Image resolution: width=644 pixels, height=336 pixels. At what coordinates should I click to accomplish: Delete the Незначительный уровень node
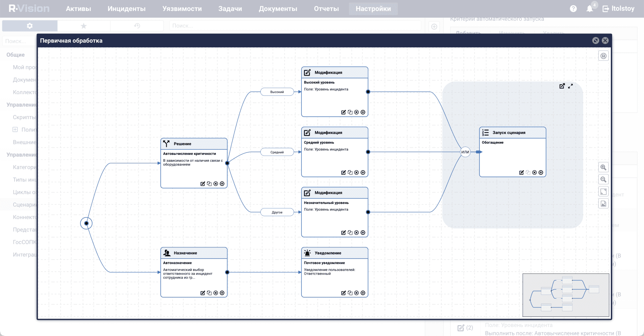[x=356, y=233]
